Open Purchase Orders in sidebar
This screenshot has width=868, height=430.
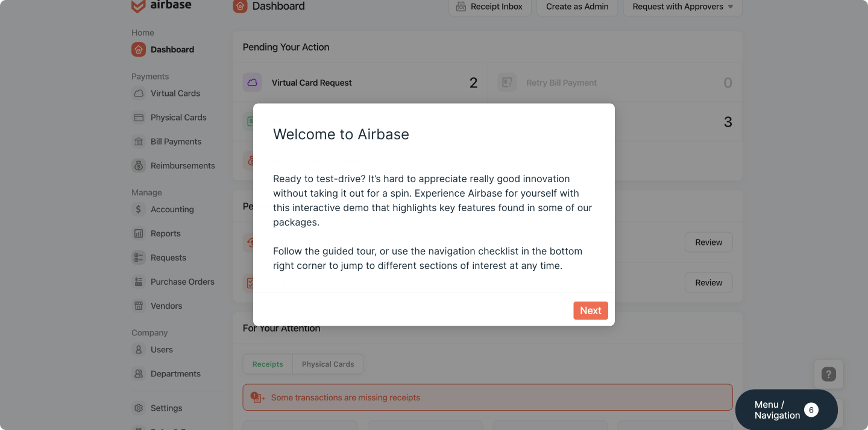(173, 282)
